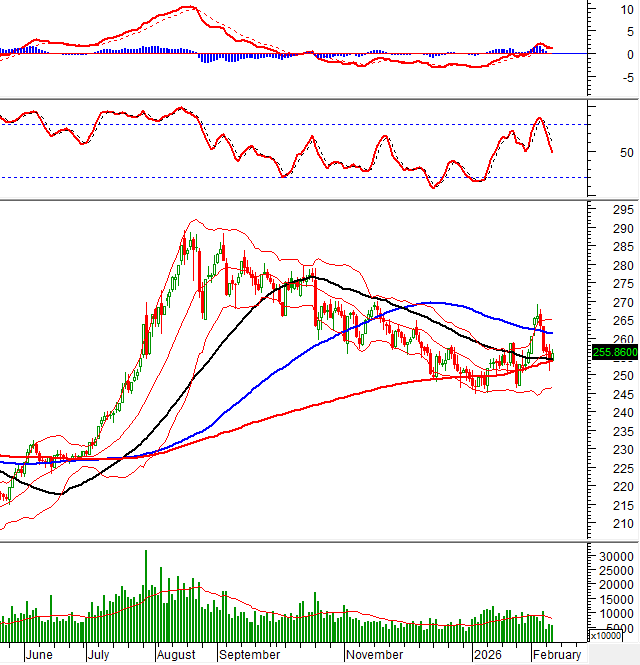640x665 pixels.
Task: Click the September label on time axis
Action: pos(249,655)
